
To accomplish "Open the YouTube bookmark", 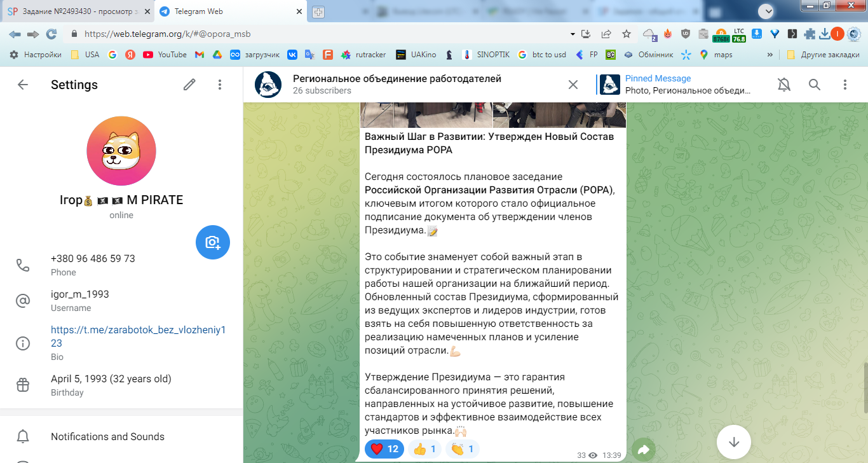I will click(165, 55).
